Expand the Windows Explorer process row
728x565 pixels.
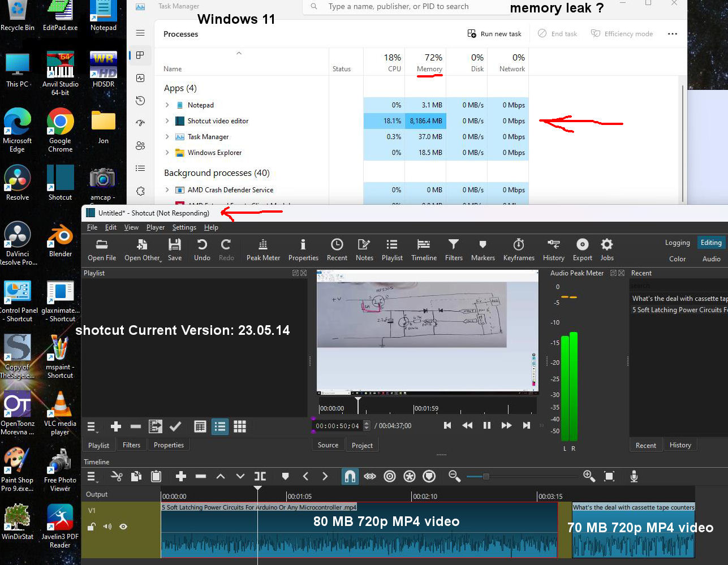(167, 153)
